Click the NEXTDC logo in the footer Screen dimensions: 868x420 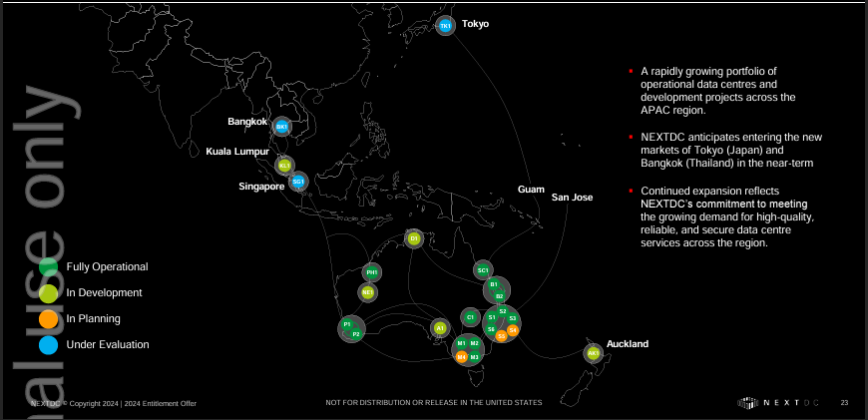point(778,403)
